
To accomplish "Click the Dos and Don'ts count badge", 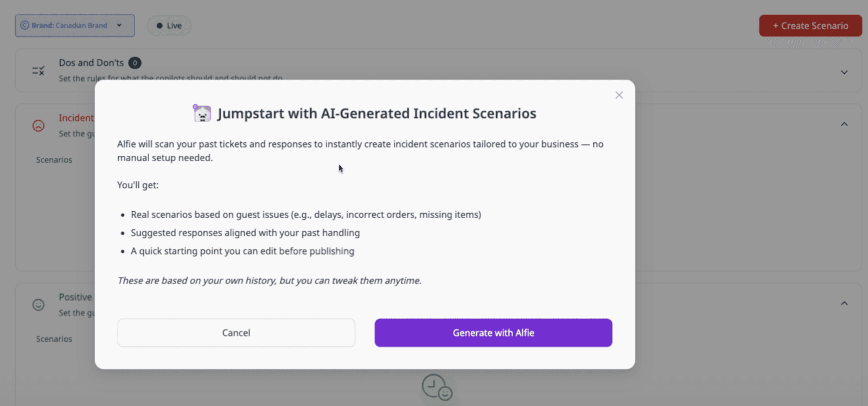I will (135, 63).
